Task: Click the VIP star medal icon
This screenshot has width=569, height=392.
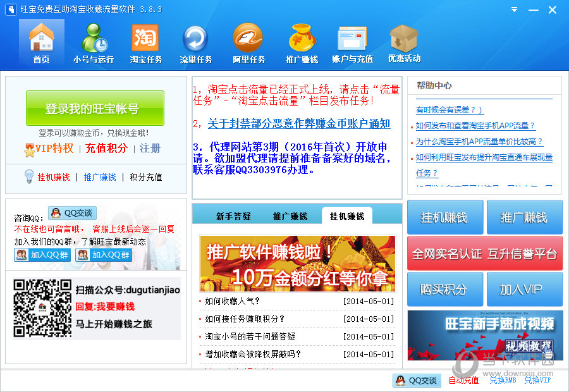Action: click(x=29, y=149)
